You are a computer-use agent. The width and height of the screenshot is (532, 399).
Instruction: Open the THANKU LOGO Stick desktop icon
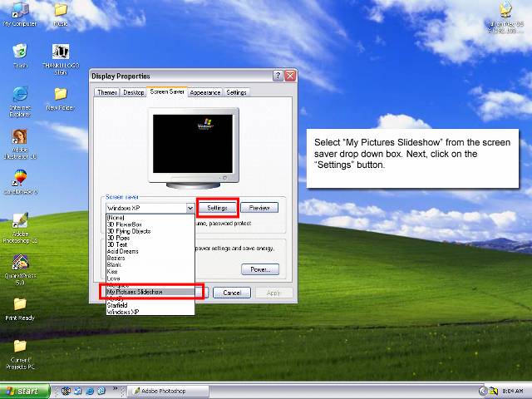click(61, 59)
